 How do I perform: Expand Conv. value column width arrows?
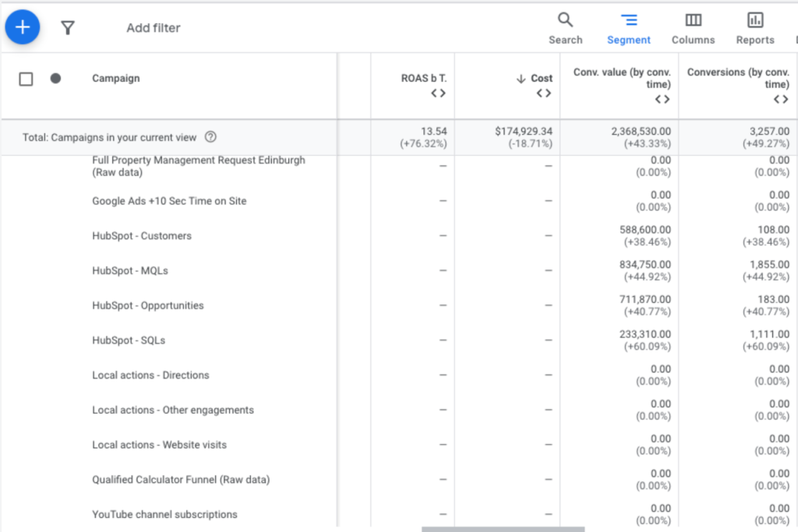coord(662,100)
